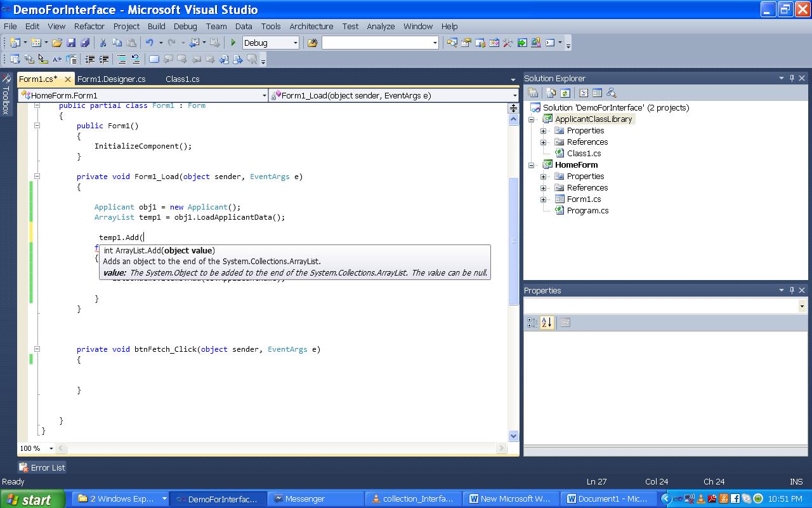Toggle Categorized view in Properties panel
Viewport: 812px width, 508px height.
[532, 323]
